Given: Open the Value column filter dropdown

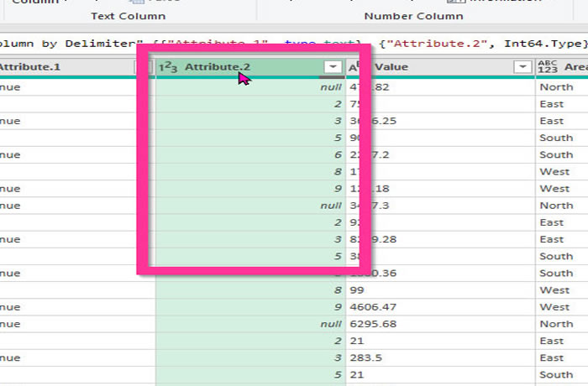Looking at the screenshot, I should click(x=522, y=67).
